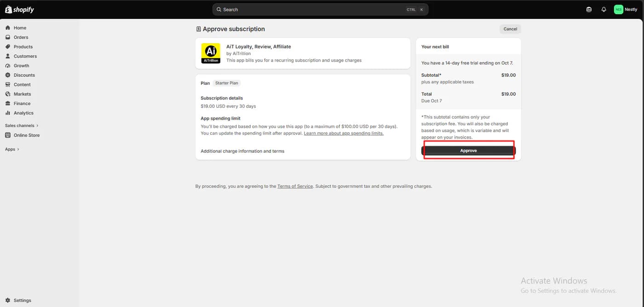Open Orders in the sidebar
Screen dimensions: 644x307
pos(21,37)
